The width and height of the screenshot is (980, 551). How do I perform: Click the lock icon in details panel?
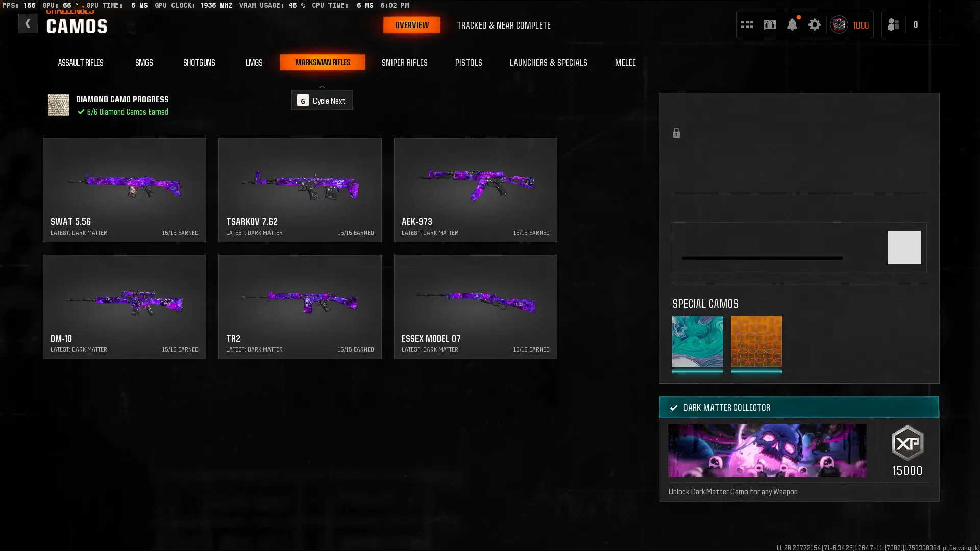(x=676, y=133)
